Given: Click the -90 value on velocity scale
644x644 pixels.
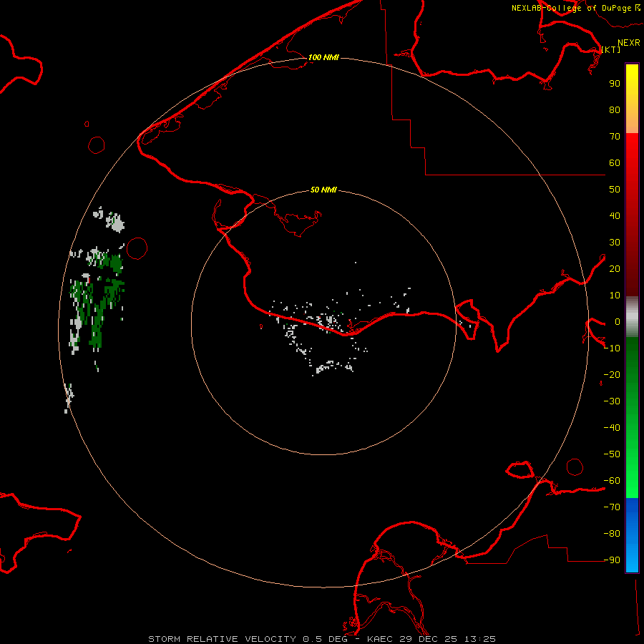Looking at the screenshot, I should [x=612, y=560].
